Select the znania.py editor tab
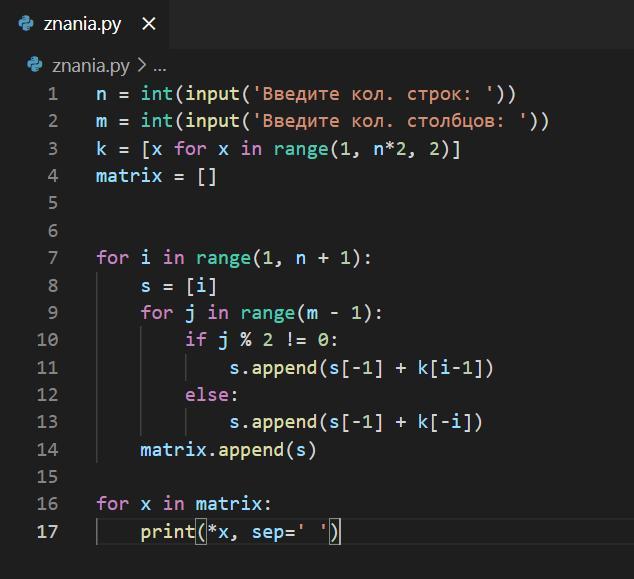This screenshot has width=634, height=579. [x=85, y=24]
